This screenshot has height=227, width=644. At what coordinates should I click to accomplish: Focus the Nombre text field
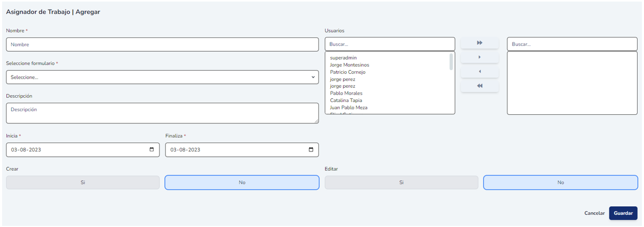coord(162,45)
